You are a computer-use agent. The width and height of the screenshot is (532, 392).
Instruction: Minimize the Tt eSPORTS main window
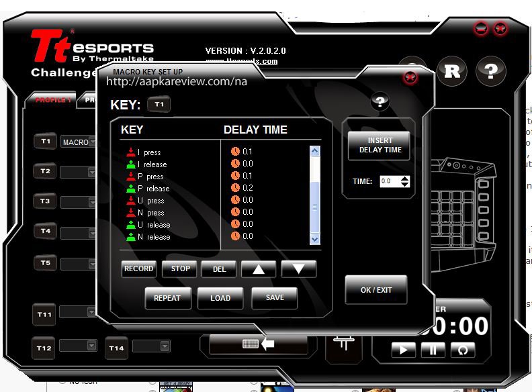(481, 28)
